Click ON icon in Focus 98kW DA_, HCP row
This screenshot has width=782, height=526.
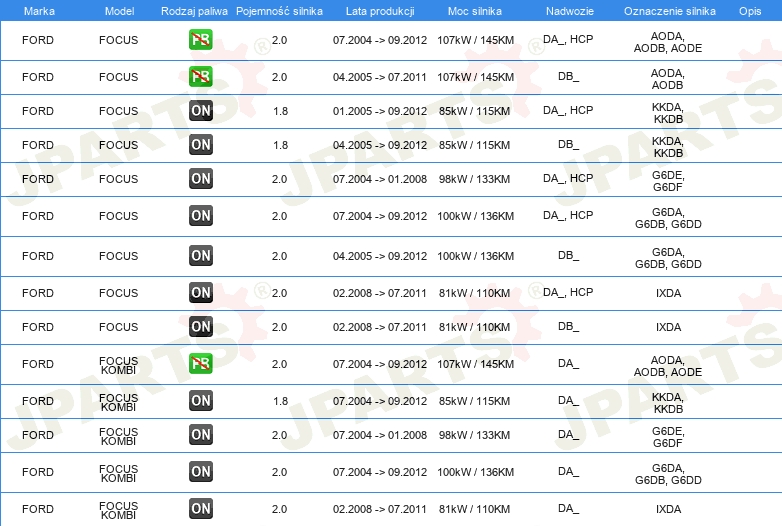(x=200, y=178)
